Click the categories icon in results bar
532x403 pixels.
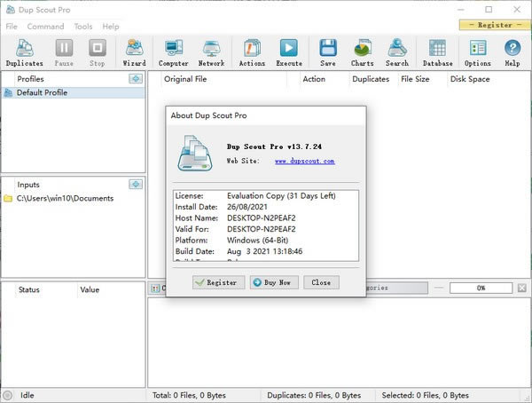156,288
